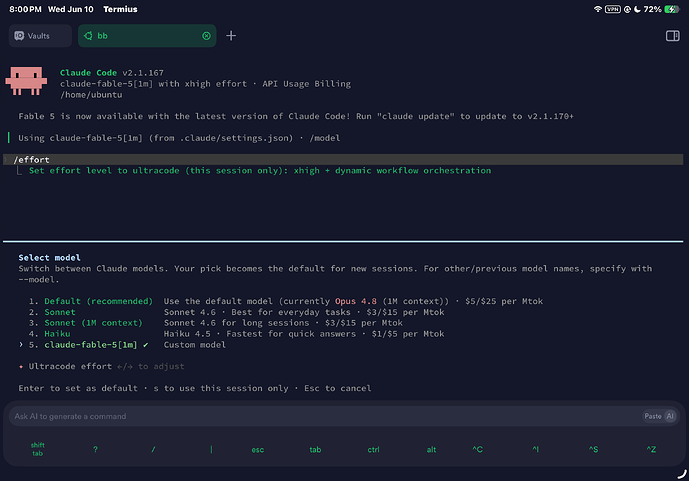The height and width of the screenshot is (481, 689).
Task: Tap the question mark key
Action: [x=95, y=449]
